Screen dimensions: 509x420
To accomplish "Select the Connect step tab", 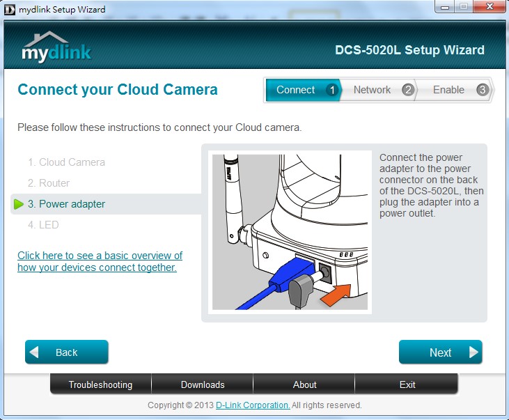I will [x=303, y=90].
